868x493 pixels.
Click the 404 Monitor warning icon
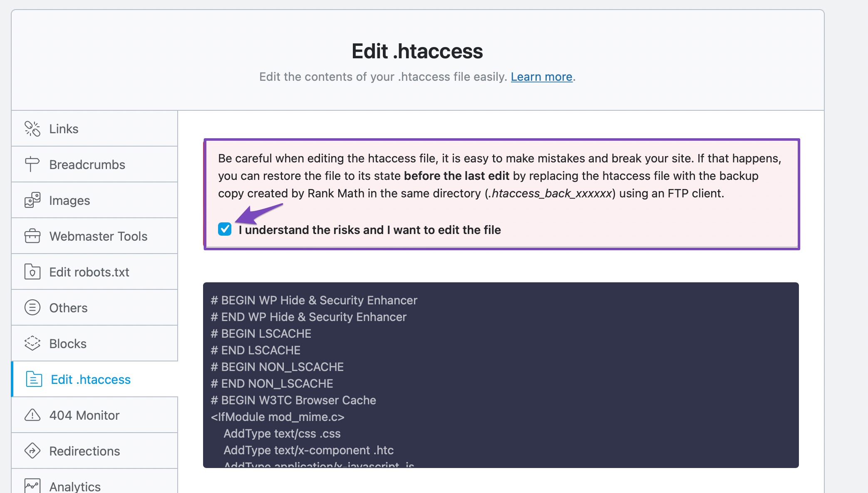pos(32,415)
